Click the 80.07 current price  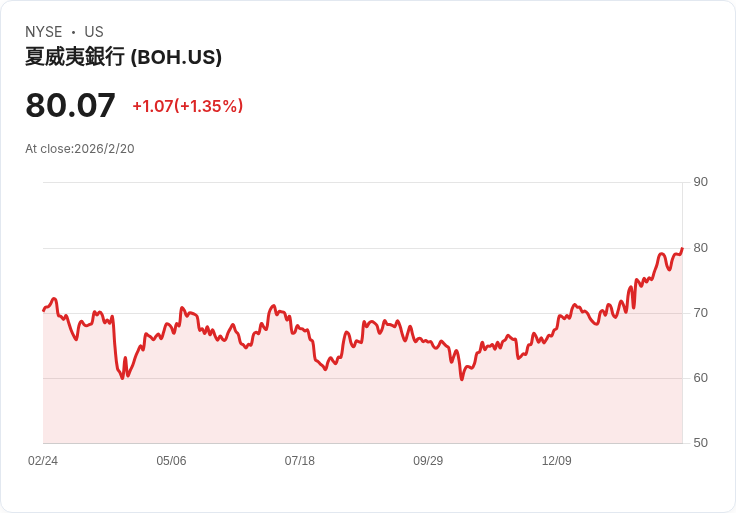70,105
